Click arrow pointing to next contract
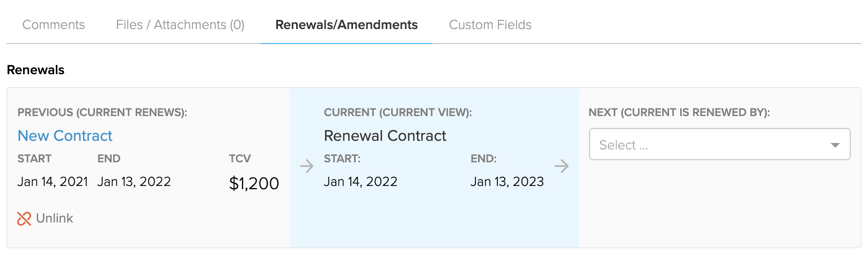868x258 pixels. coord(562,166)
